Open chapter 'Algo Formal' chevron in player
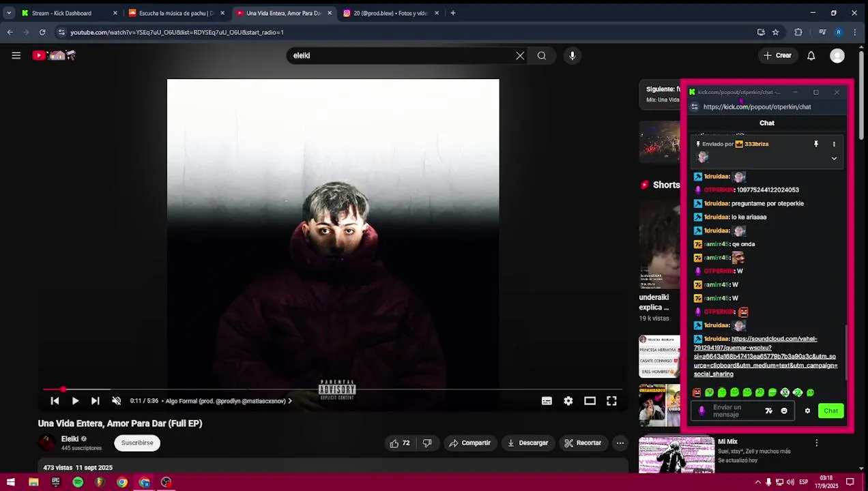868x491 pixels. (x=290, y=401)
